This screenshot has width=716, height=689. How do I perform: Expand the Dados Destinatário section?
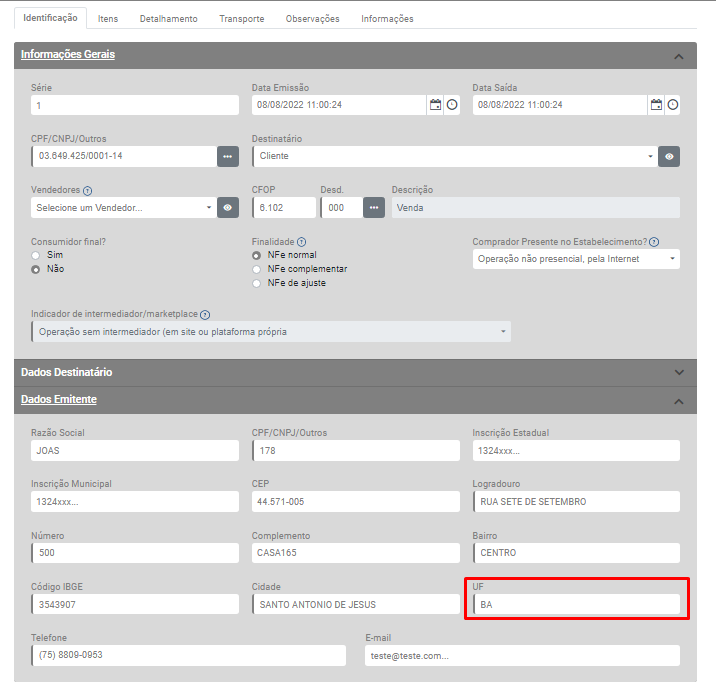point(680,372)
